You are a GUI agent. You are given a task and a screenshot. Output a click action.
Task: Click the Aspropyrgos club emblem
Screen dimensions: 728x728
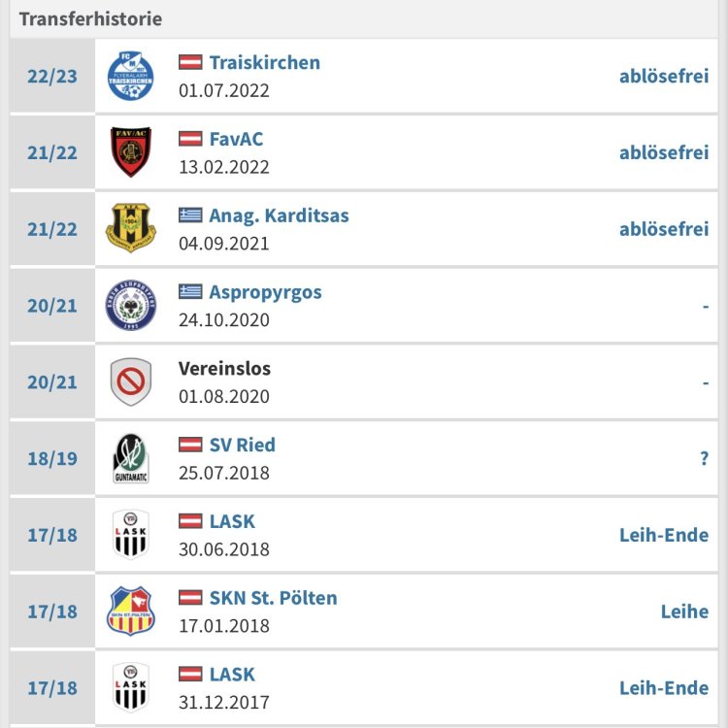pyautogui.click(x=130, y=305)
